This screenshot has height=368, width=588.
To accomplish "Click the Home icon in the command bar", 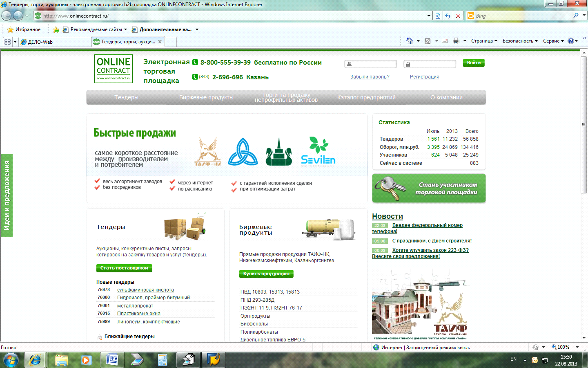I will tap(410, 41).
